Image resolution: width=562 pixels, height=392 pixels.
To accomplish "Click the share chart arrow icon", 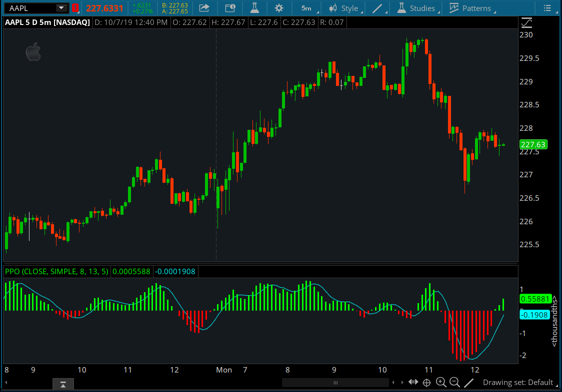I will pyautogui.click(x=204, y=8).
